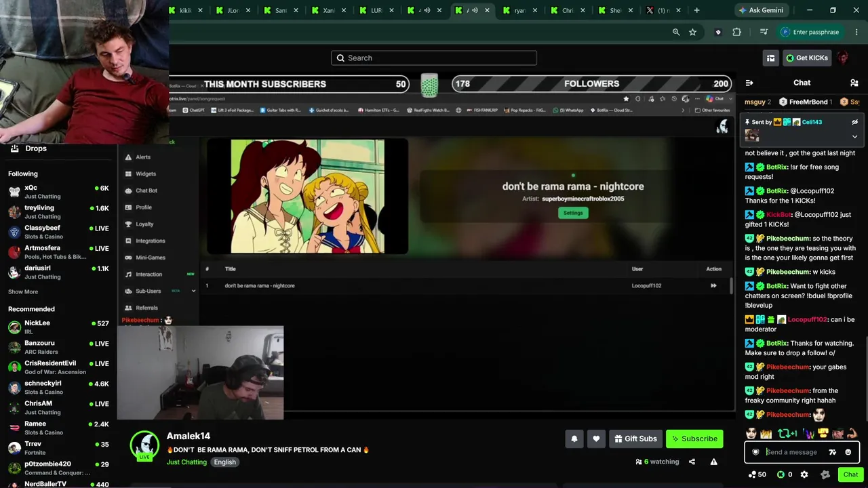Send message with green Chat button
Viewport: 868px width, 488px height.
click(850, 474)
